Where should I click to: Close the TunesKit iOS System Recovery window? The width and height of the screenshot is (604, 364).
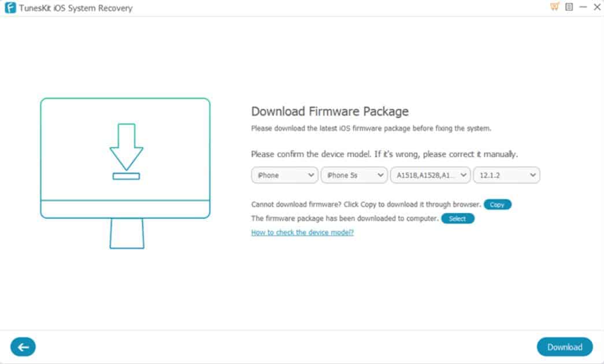pyautogui.click(x=596, y=7)
